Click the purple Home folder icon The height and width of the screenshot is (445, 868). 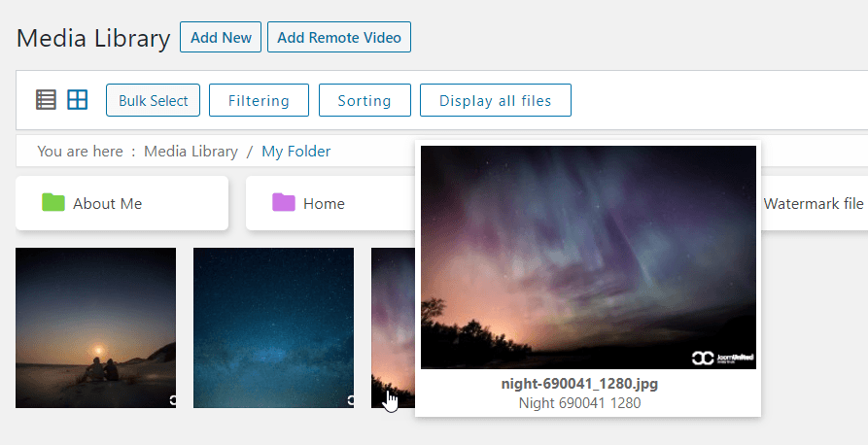click(283, 203)
